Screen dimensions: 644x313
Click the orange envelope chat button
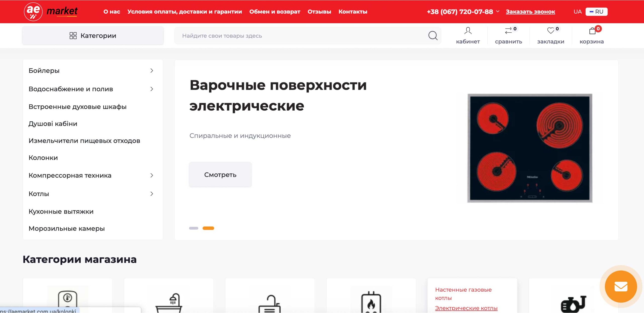[621, 287]
